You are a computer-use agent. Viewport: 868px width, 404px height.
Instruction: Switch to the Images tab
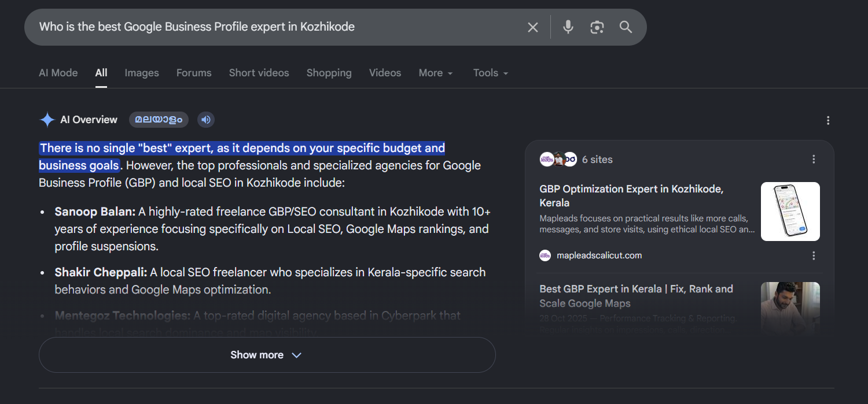pos(142,73)
